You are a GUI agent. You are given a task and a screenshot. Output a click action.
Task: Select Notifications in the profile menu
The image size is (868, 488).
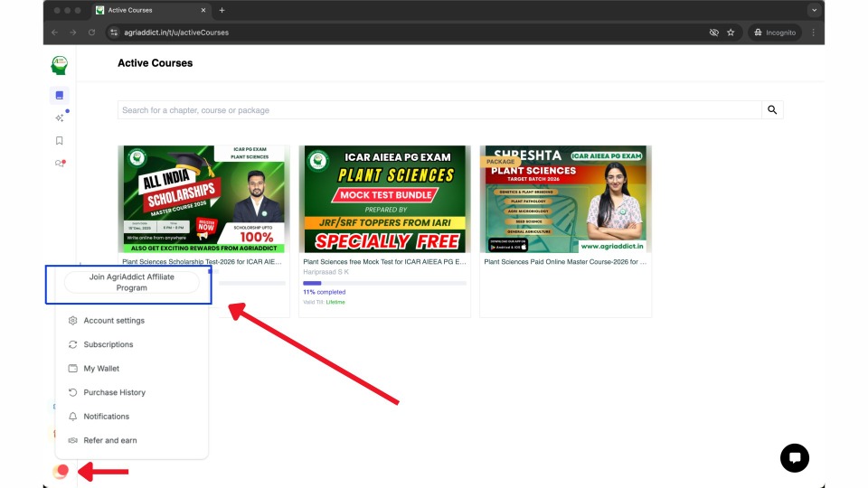(x=107, y=417)
